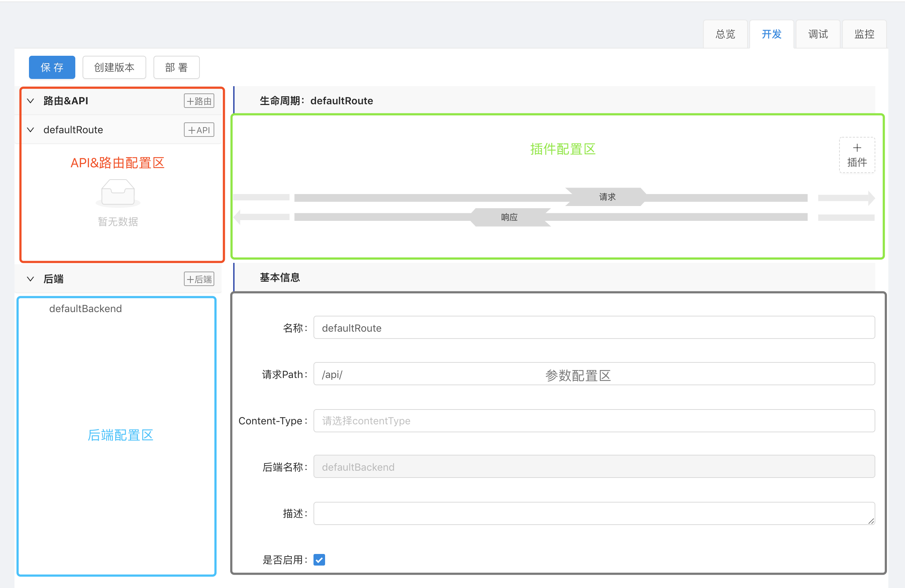Collapse the 后端 section chevron
The width and height of the screenshot is (905, 588).
point(31,279)
